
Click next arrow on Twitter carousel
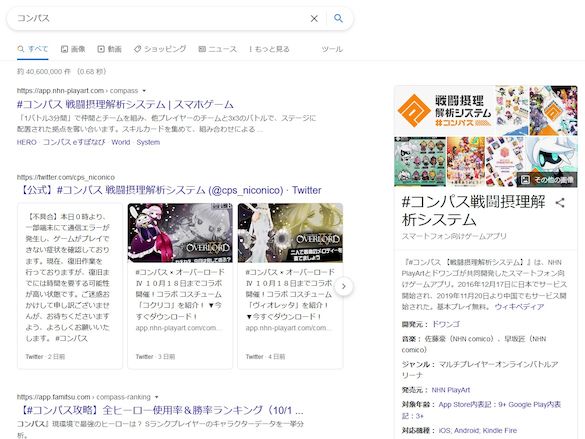tap(344, 286)
